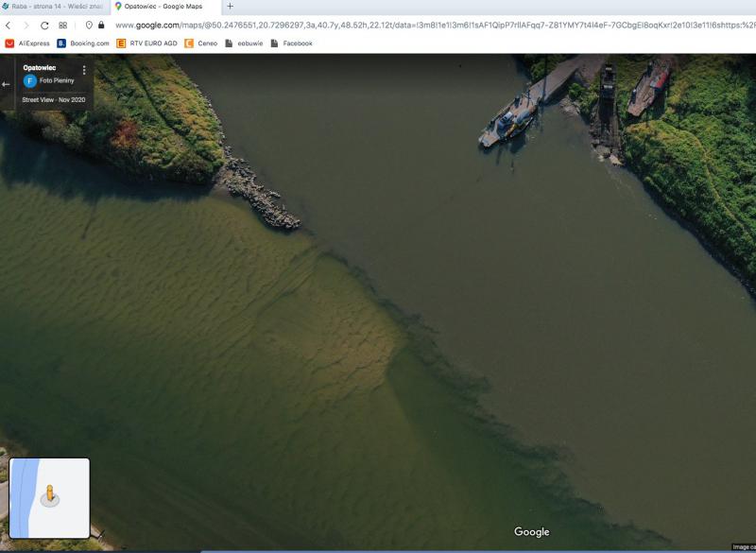This screenshot has width=756, height=553.
Task: Open a new browser tab
Action: pyautogui.click(x=230, y=7)
